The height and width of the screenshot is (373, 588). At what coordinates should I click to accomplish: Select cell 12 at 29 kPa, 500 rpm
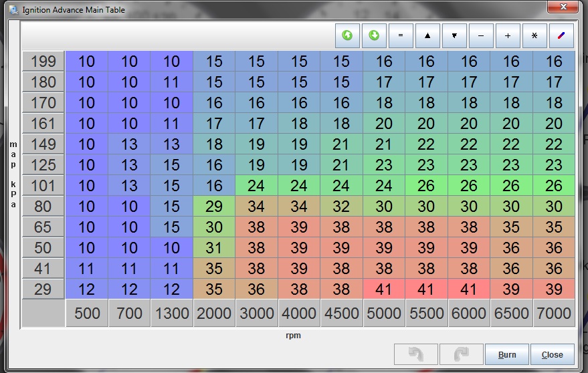click(87, 289)
